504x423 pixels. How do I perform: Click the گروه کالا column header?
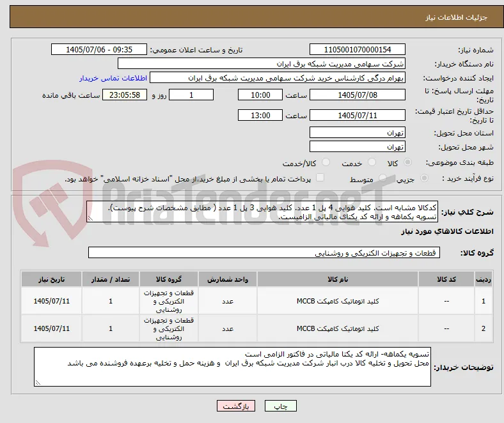click(169, 279)
